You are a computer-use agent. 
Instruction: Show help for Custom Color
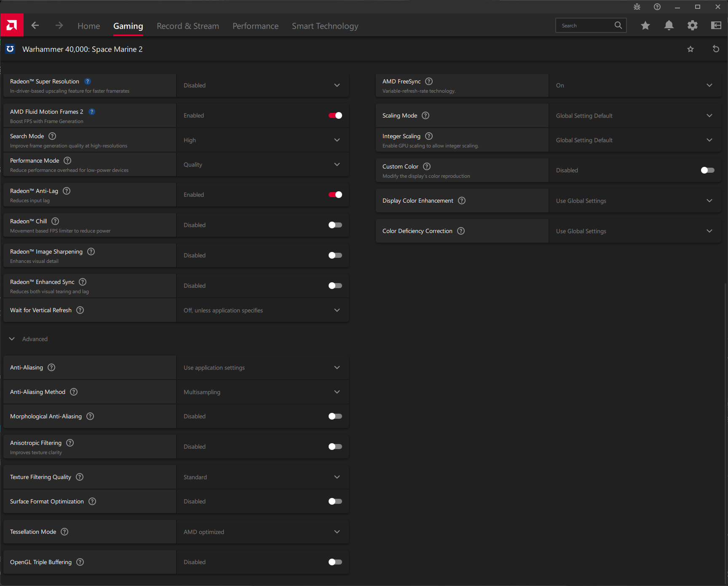(427, 166)
